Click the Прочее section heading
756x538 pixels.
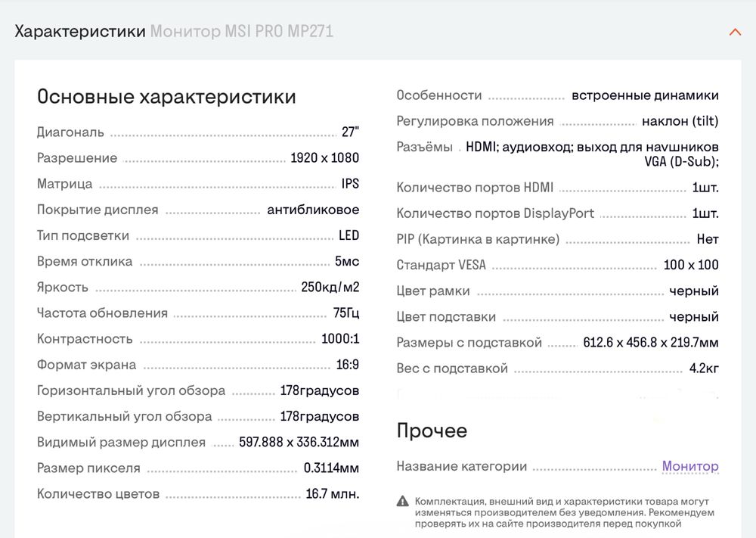pyautogui.click(x=432, y=431)
